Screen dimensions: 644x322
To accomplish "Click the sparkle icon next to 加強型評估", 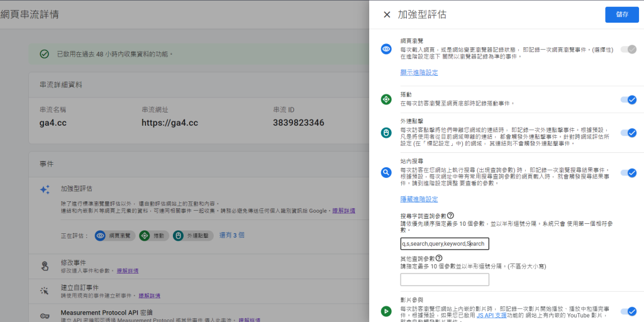I will tap(45, 189).
